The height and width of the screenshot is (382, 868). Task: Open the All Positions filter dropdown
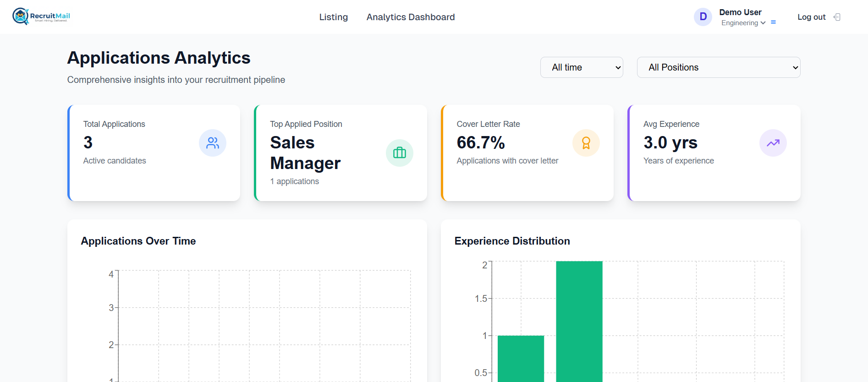[718, 67]
